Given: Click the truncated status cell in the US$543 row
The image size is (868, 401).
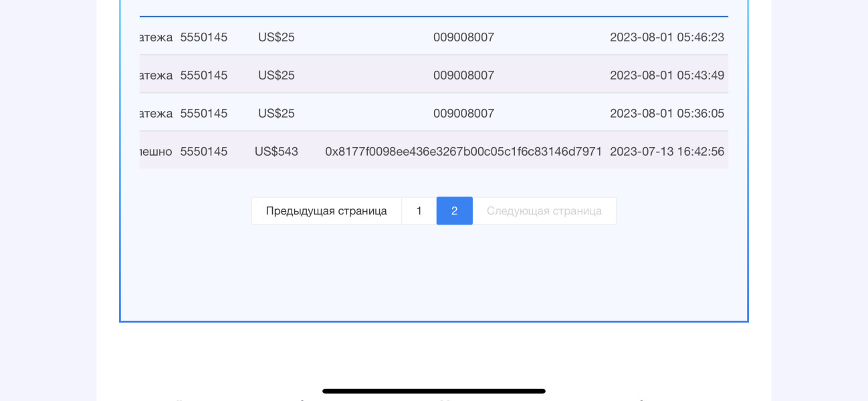Looking at the screenshot, I should pyautogui.click(x=156, y=151).
